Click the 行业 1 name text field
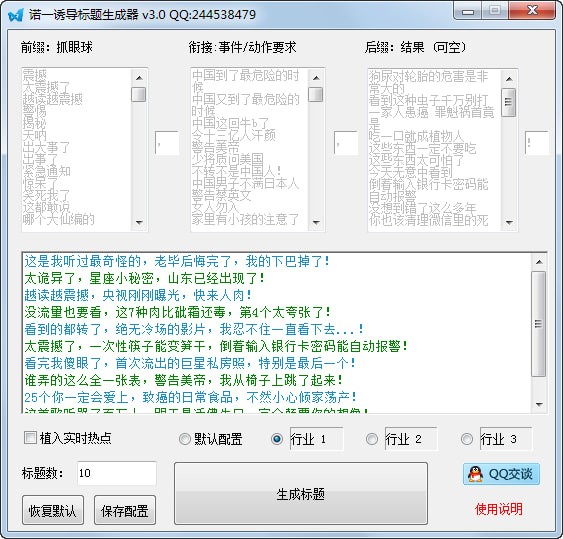Viewport: 563px width, 539px height. [x=316, y=439]
